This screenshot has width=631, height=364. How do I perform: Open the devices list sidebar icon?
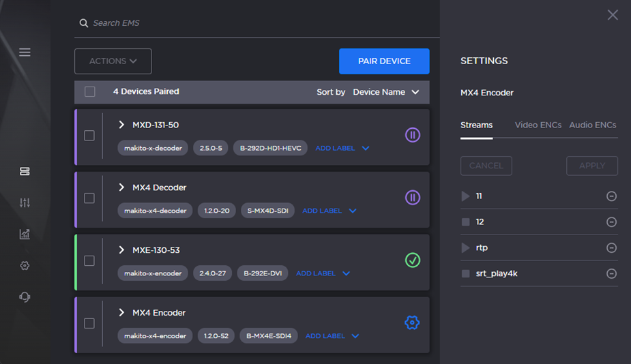(25, 172)
